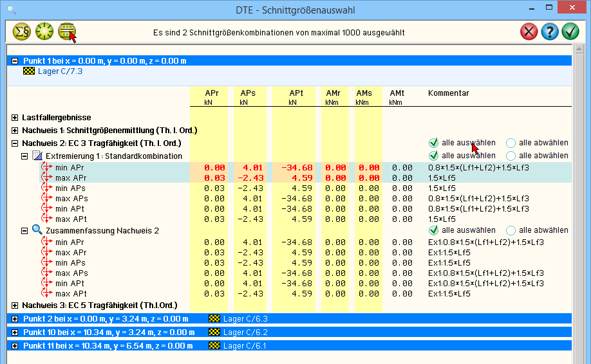This screenshot has width=591, height=364.
Task: Select 'alle abwählen' for Zusammenfassung Nachweis 2
Action: (511, 230)
